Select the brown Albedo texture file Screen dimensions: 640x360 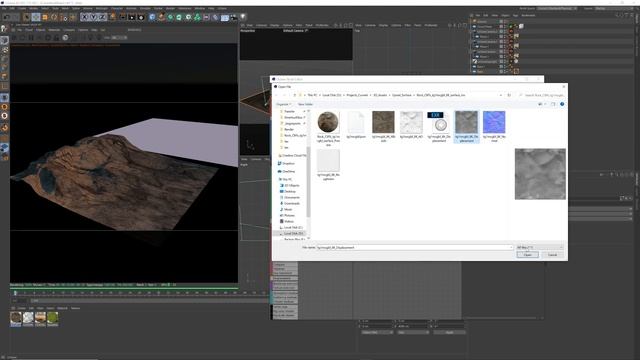pyautogui.click(x=383, y=126)
